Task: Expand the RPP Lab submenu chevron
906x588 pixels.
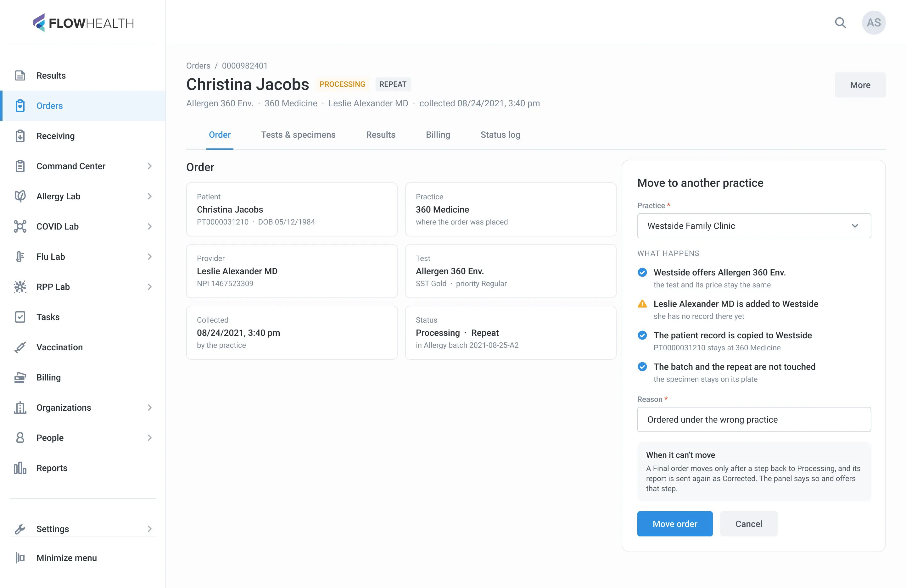Action: click(x=150, y=286)
